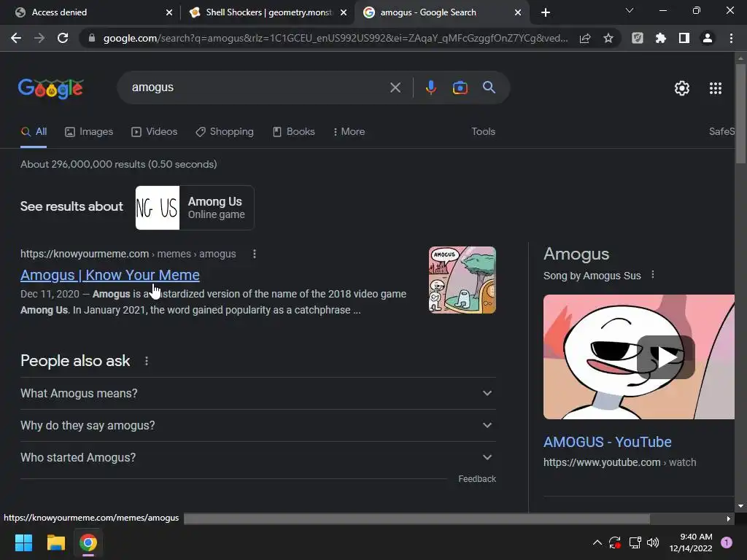View site information lock icon

pyautogui.click(x=92, y=38)
